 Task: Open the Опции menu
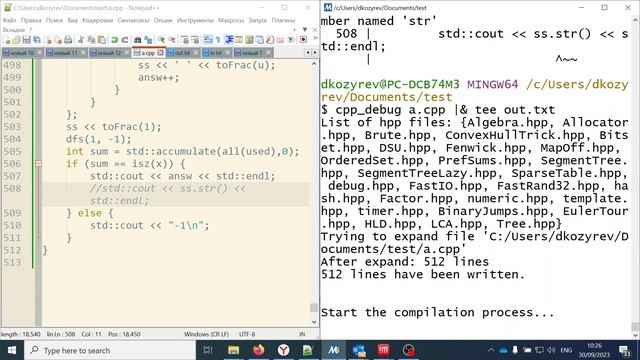tap(163, 20)
